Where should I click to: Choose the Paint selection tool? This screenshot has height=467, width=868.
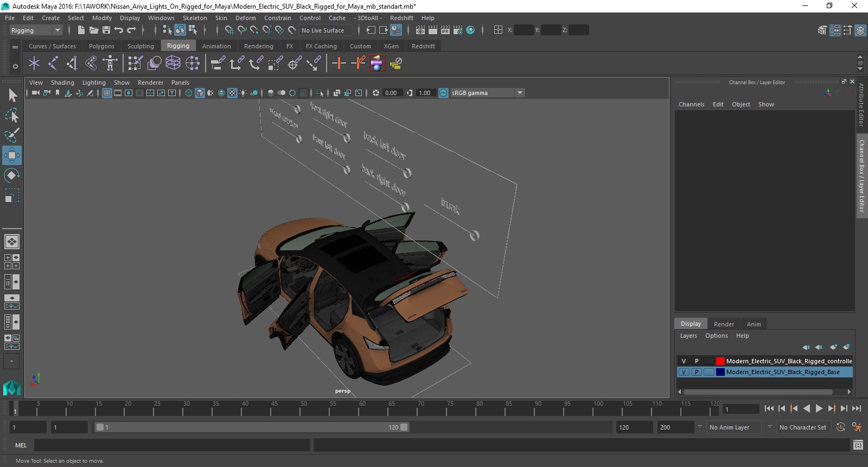click(12, 135)
